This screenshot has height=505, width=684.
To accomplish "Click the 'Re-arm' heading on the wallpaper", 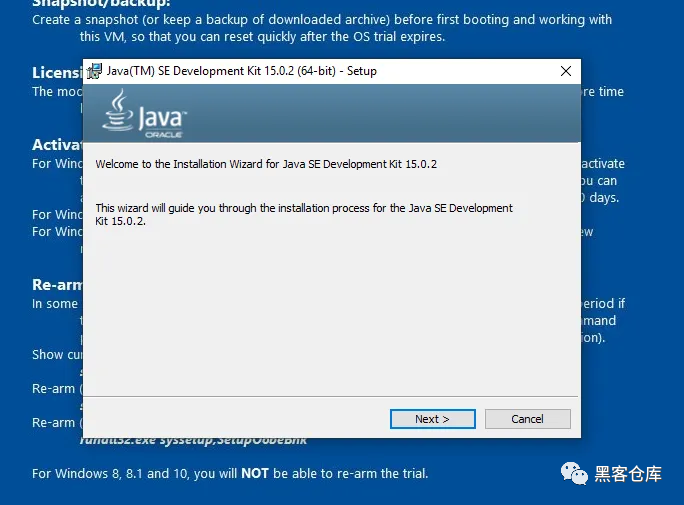I will click(x=57, y=284).
